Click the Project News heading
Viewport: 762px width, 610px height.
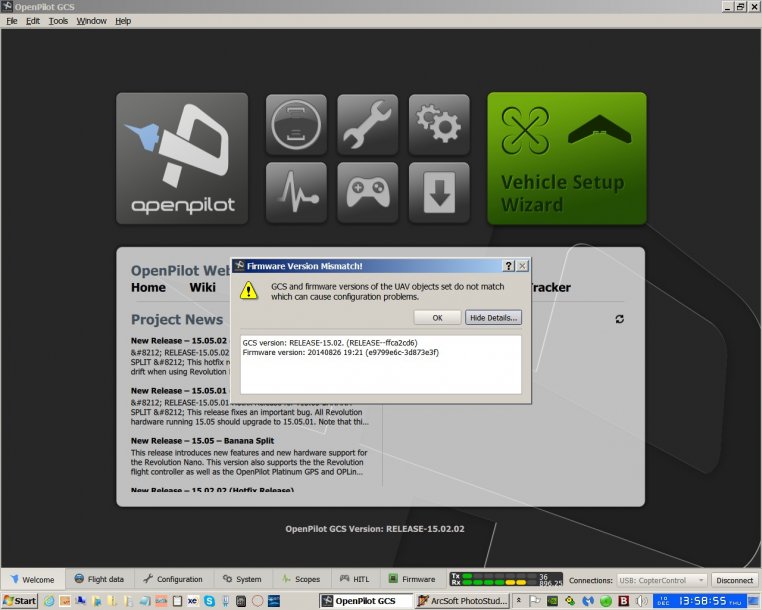pos(177,319)
